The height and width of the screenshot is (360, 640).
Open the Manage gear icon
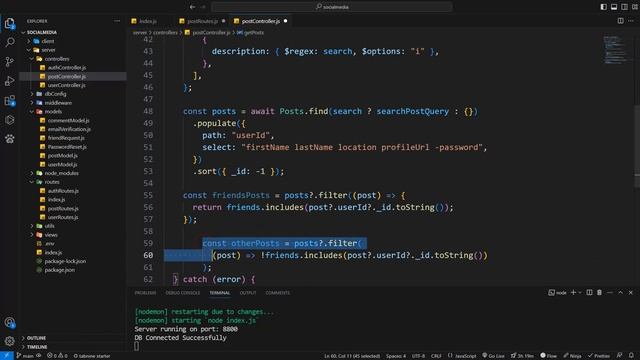point(9,341)
